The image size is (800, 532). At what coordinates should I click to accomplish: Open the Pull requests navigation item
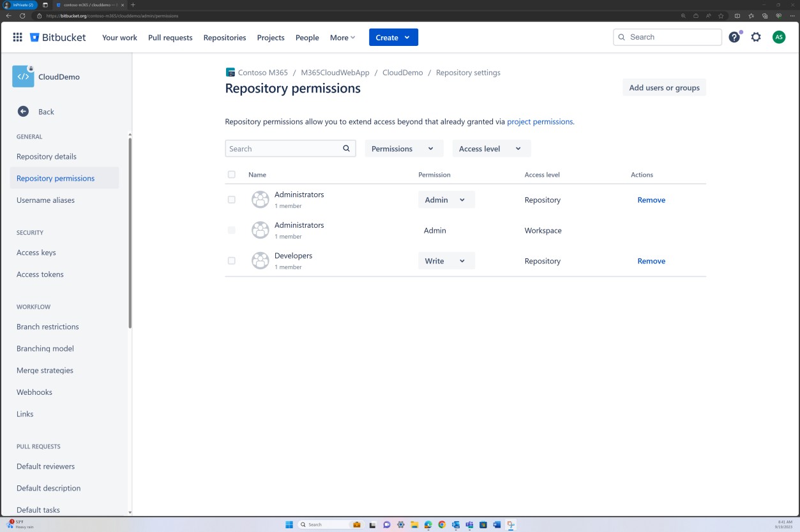click(170, 37)
